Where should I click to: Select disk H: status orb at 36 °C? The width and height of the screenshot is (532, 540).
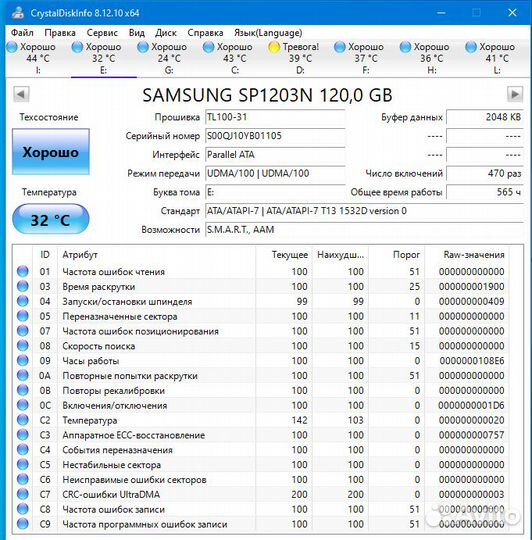click(x=405, y=47)
